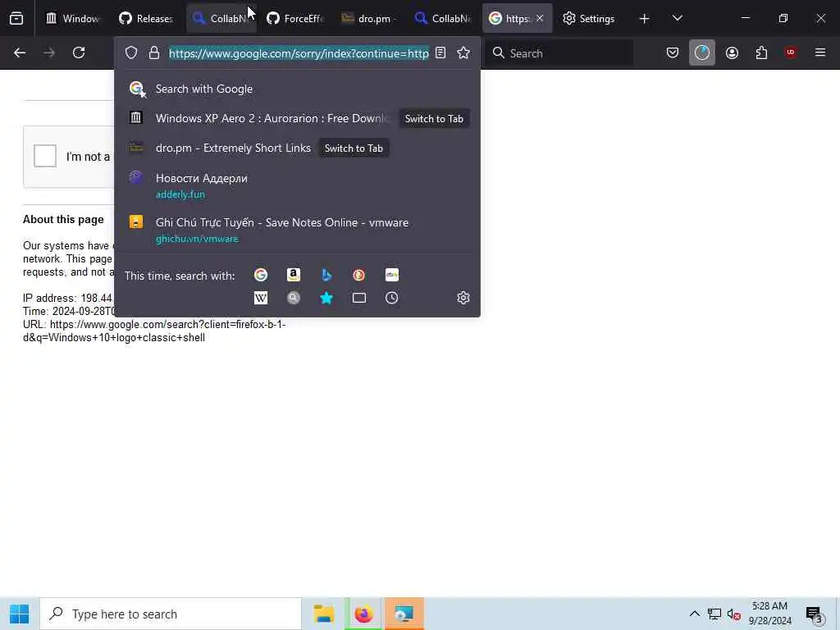This screenshot has width=840, height=630.
Task: Open File Explorer from taskbar
Action: (x=323, y=614)
